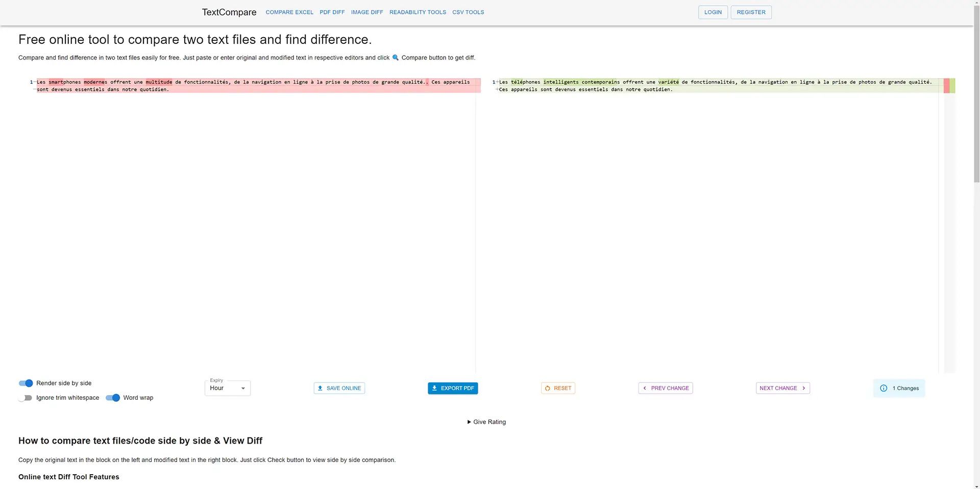Jump to the Next Change

(x=783, y=388)
